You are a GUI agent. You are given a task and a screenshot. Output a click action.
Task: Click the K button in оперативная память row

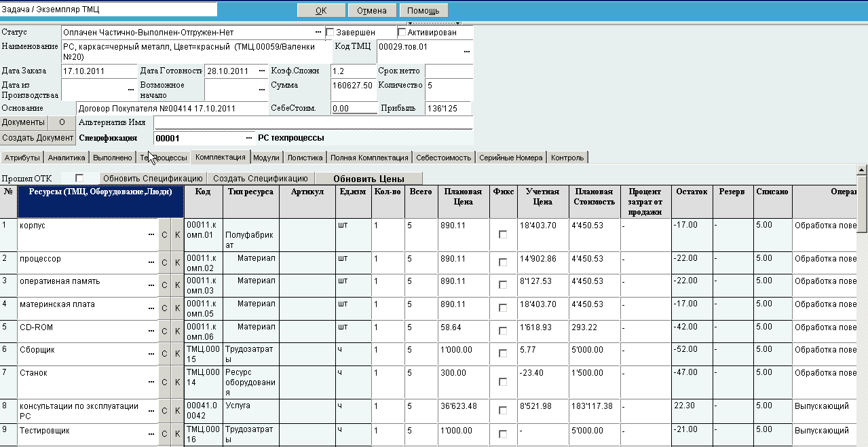click(178, 286)
